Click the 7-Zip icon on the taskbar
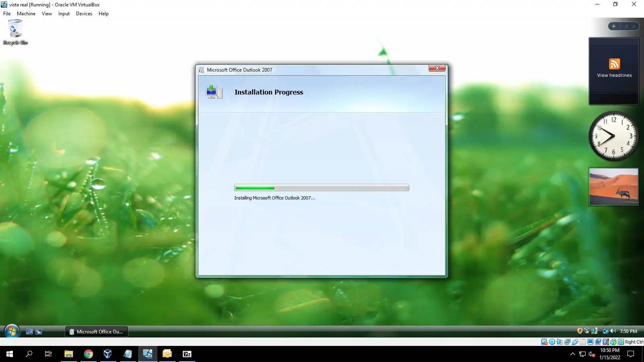 (x=187, y=354)
